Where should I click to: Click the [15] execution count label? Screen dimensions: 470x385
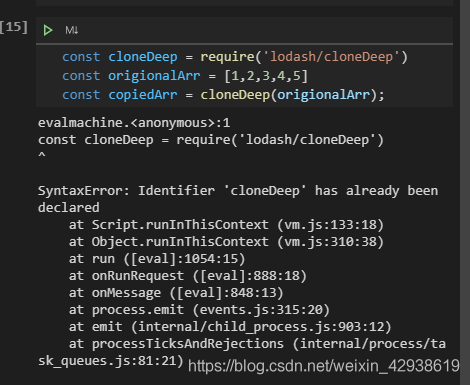click(14, 27)
